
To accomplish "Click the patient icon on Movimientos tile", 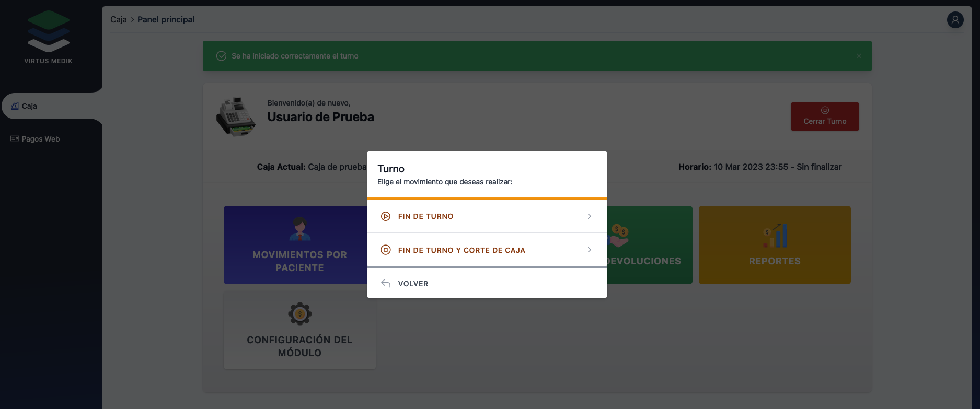I will [x=299, y=229].
